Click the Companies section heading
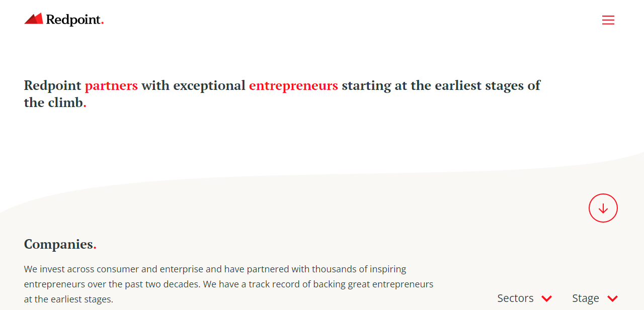 pyautogui.click(x=58, y=244)
